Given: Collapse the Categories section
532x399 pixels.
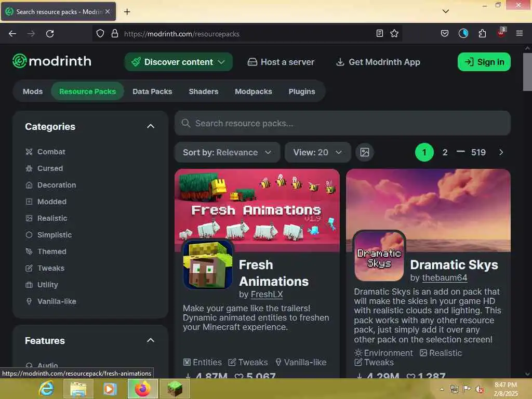Looking at the screenshot, I should coord(151,126).
